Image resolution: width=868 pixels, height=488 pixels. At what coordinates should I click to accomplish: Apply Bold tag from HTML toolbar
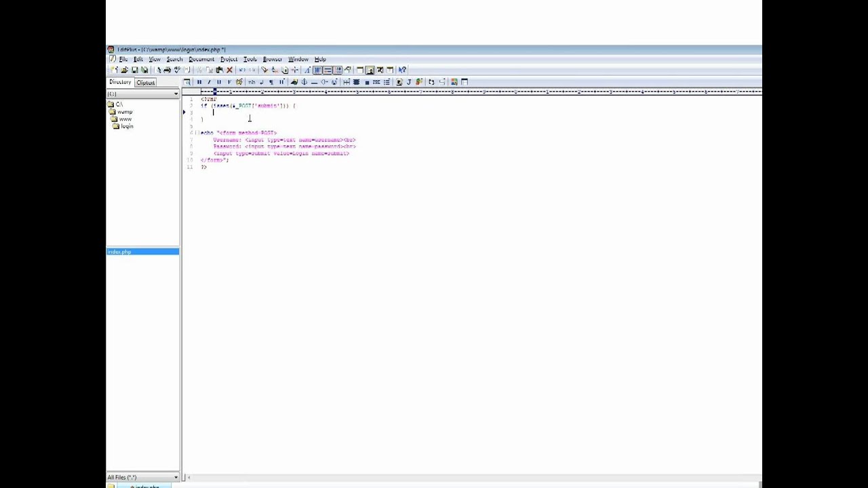(199, 82)
